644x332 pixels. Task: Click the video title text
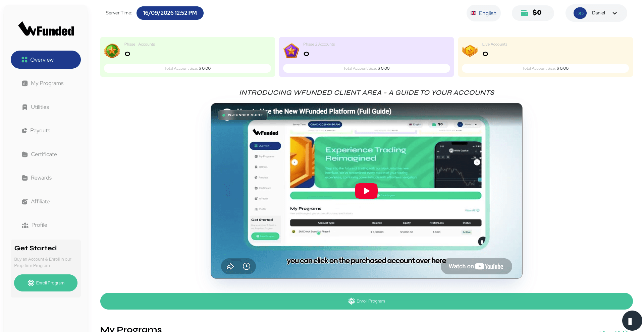pyautogui.click(x=314, y=111)
